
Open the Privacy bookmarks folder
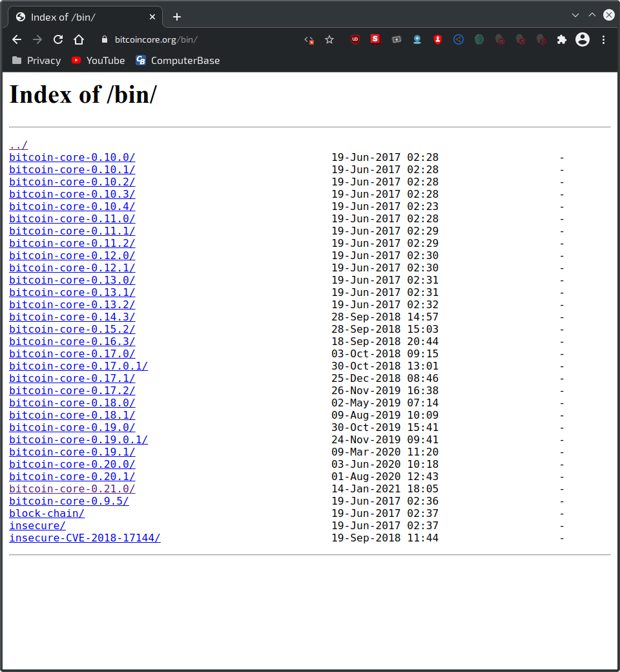tap(36, 61)
